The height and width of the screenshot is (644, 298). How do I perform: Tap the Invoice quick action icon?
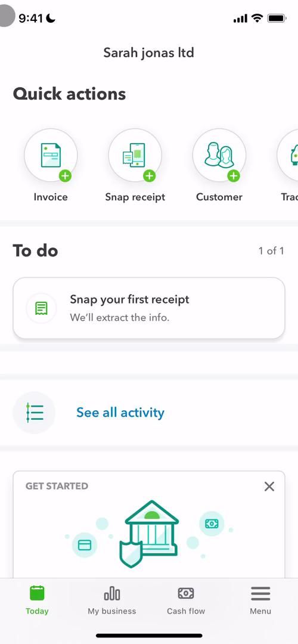(x=51, y=155)
